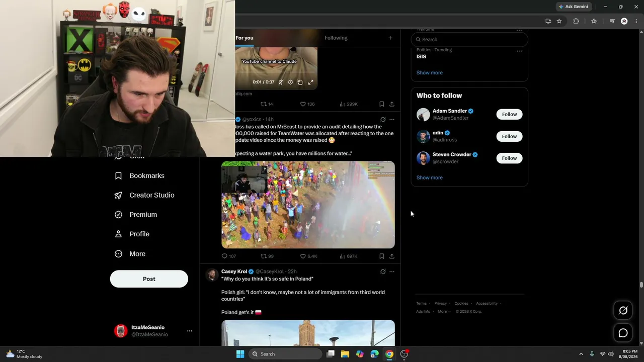This screenshot has width=644, height=362.
Task: Show more accounts in Who to follow
Action: (x=429, y=177)
